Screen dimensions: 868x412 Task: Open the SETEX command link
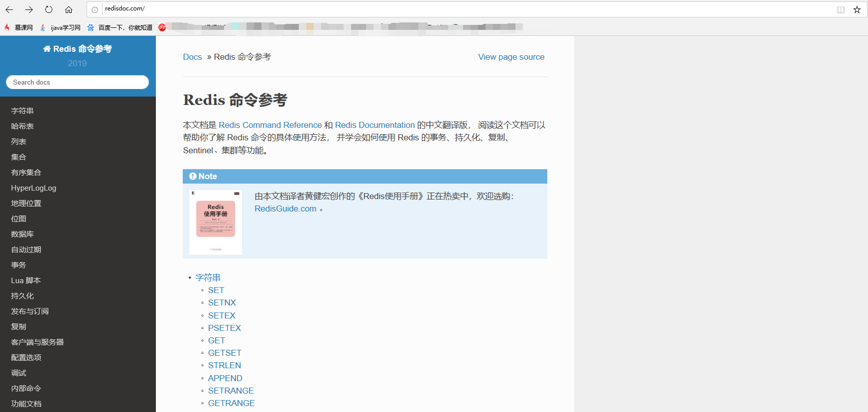click(x=222, y=315)
